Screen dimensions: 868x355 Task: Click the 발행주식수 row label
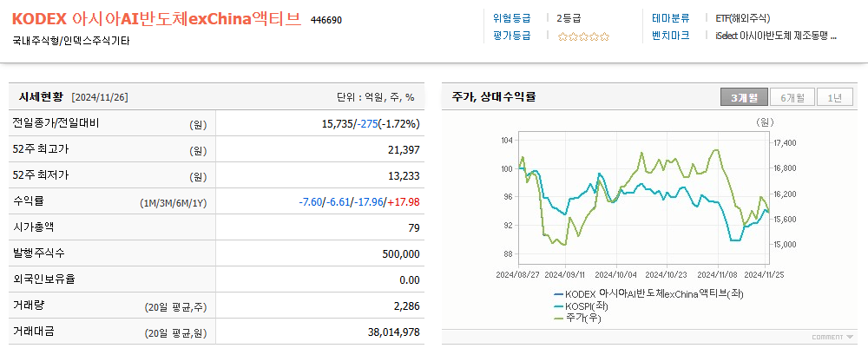(x=38, y=253)
